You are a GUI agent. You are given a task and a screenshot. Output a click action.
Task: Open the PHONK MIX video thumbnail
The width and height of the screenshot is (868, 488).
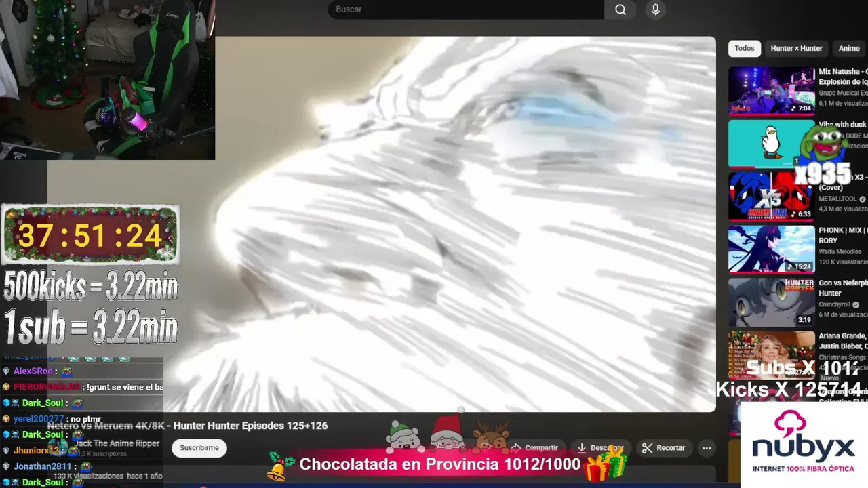771,249
